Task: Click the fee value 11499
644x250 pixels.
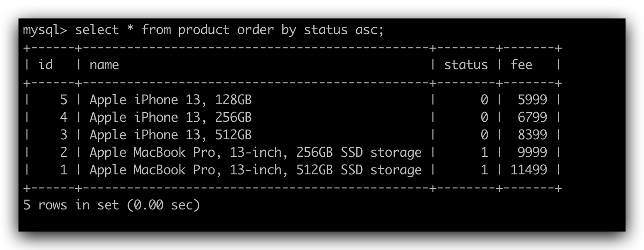Action: point(529,170)
